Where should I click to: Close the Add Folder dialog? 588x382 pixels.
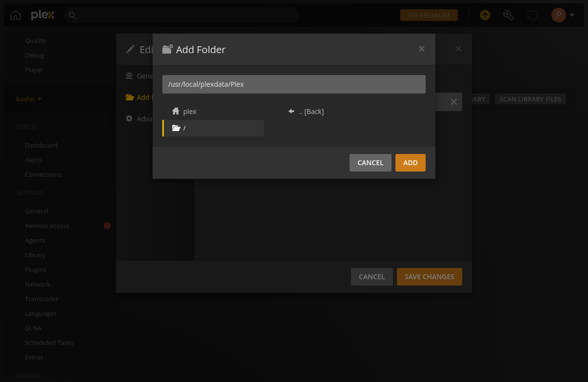pyautogui.click(x=422, y=49)
